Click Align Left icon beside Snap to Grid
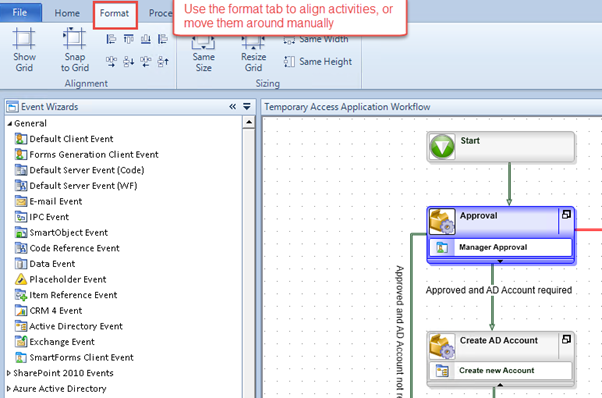 click(x=111, y=39)
